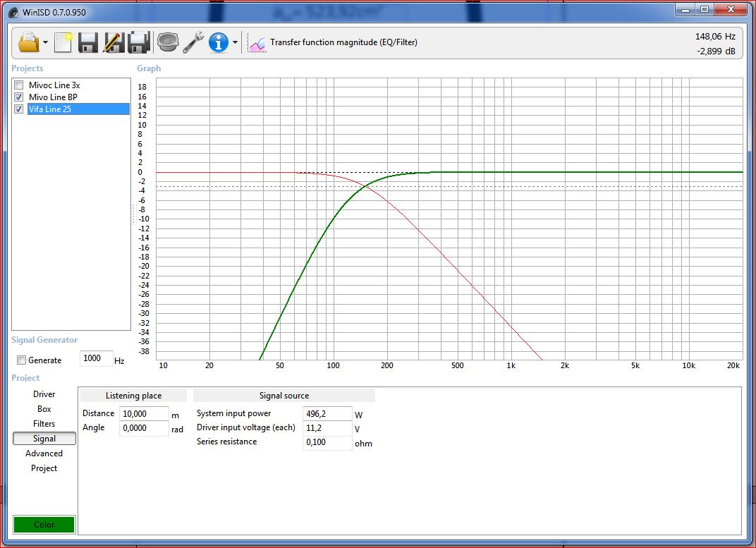This screenshot has width=756, height=548.
Task: Save project with the first floppy disk icon
Action: (87, 42)
